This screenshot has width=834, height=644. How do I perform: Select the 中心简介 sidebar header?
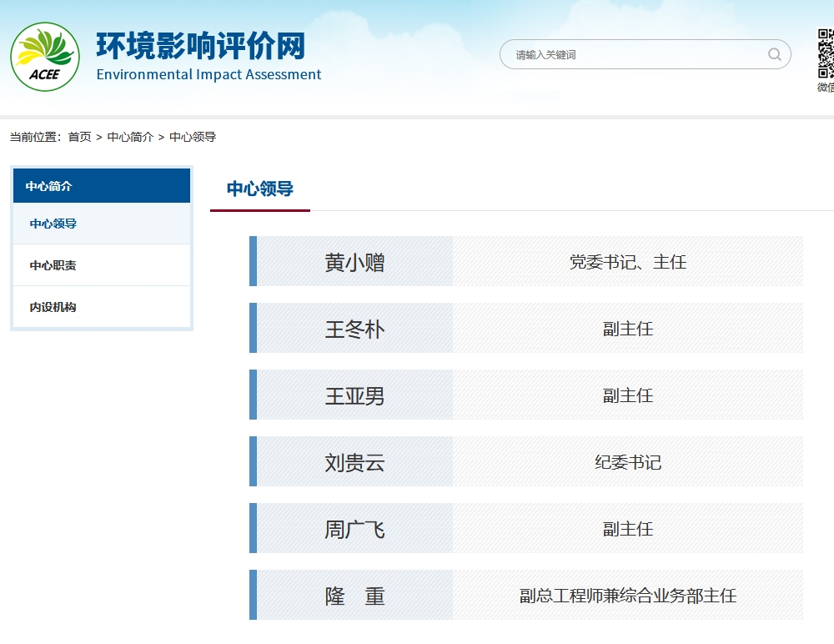tap(102, 186)
